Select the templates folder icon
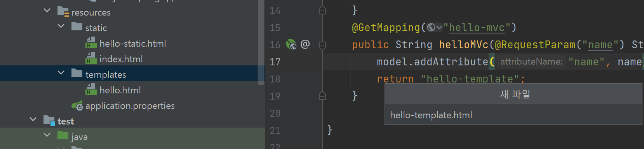This screenshot has height=149, width=644. coord(77,73)
